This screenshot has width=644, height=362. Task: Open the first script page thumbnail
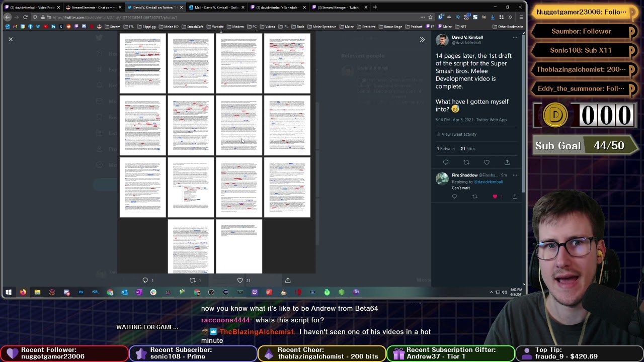[x=142, y=63]
